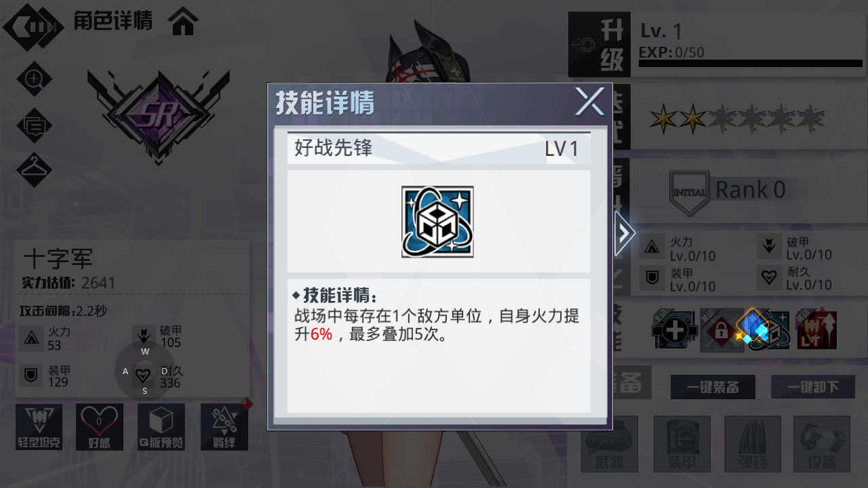This screenshot has width=868, height=488.
Task: Expand next skill with right chevron arrow
Action: click(625, 233)
